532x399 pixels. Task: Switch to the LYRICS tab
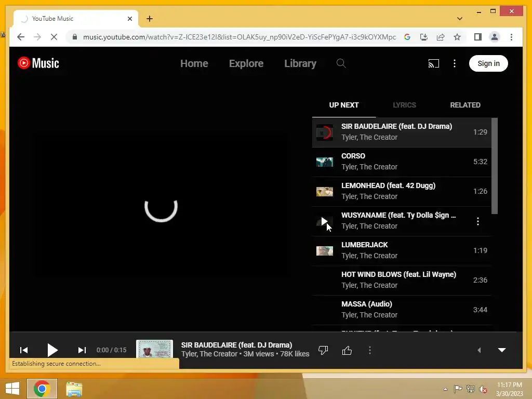404,105
